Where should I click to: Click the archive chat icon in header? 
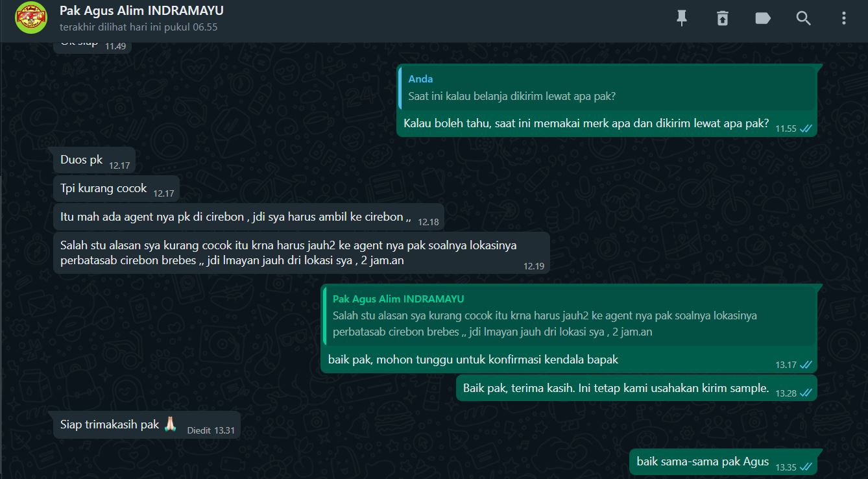pyautogui.click(x=722, y=18)
